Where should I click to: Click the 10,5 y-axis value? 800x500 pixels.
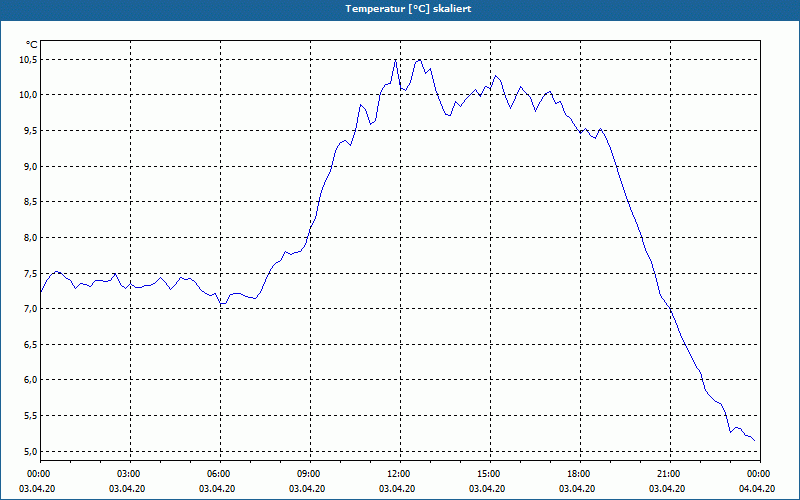tap(28, 60)
